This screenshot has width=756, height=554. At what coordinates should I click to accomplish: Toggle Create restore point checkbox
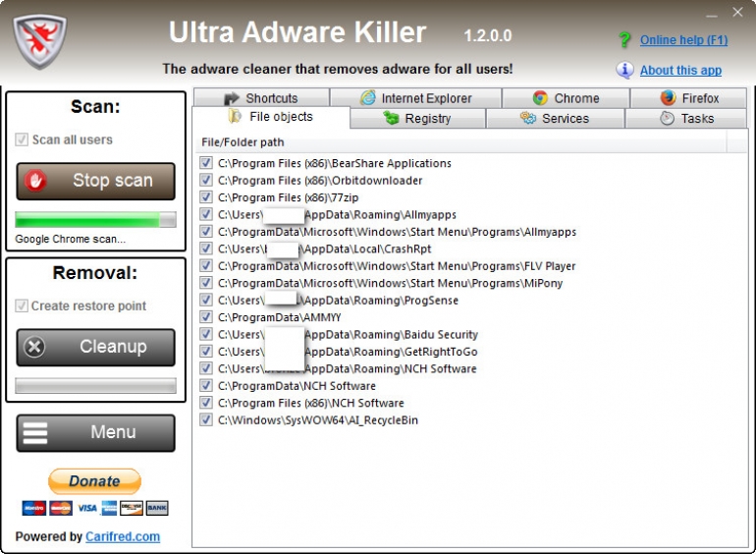click(22, 305)
